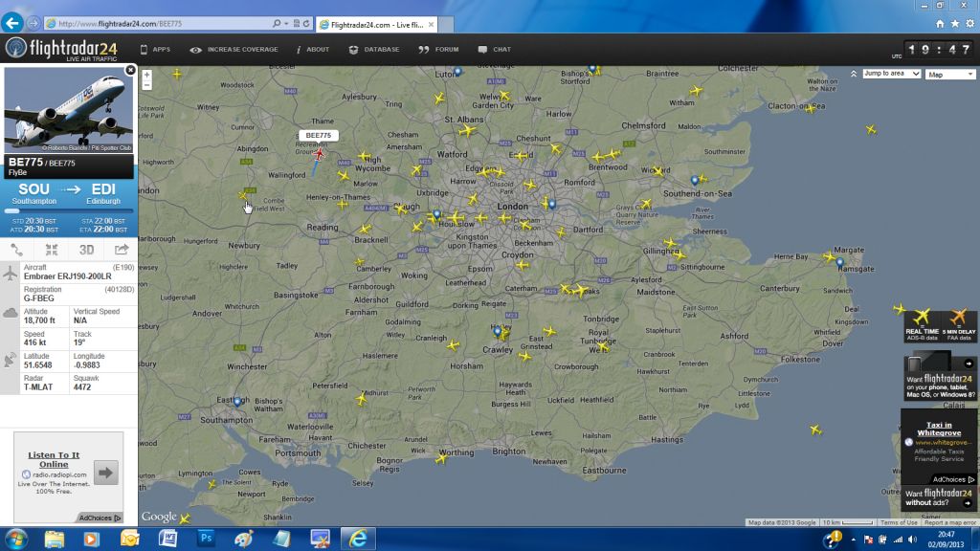
Task: Click the flightradar24 without ads banner
Action: (939, 497)
